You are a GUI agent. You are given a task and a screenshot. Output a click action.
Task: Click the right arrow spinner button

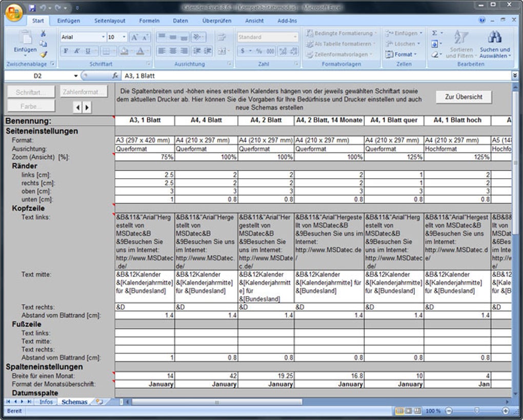click(87, 107)
